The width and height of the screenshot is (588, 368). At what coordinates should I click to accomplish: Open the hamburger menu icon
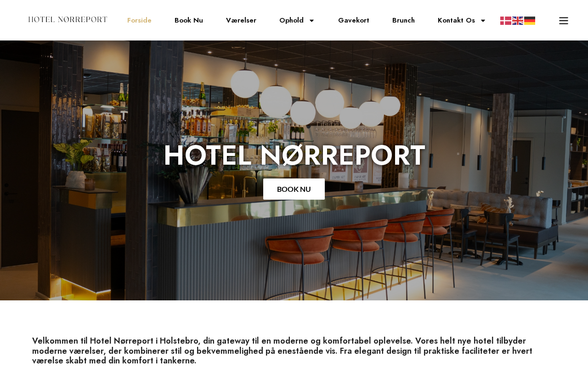tap(564, 21)
